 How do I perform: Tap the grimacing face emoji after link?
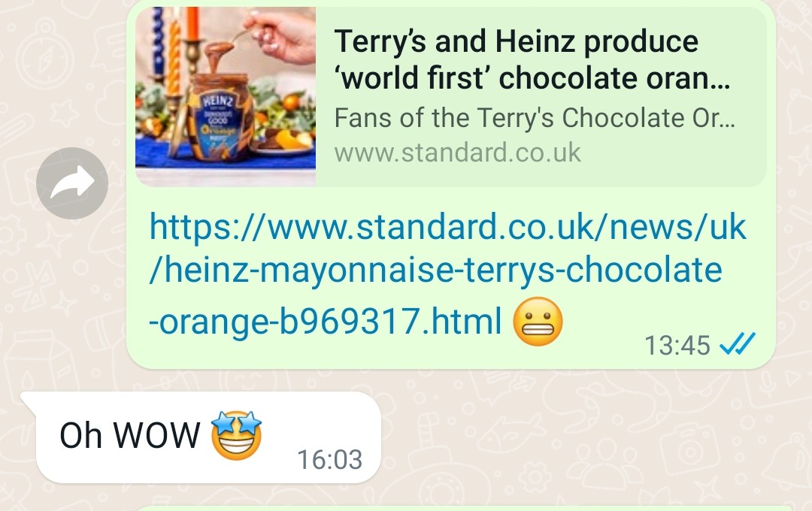click(538, 321)
